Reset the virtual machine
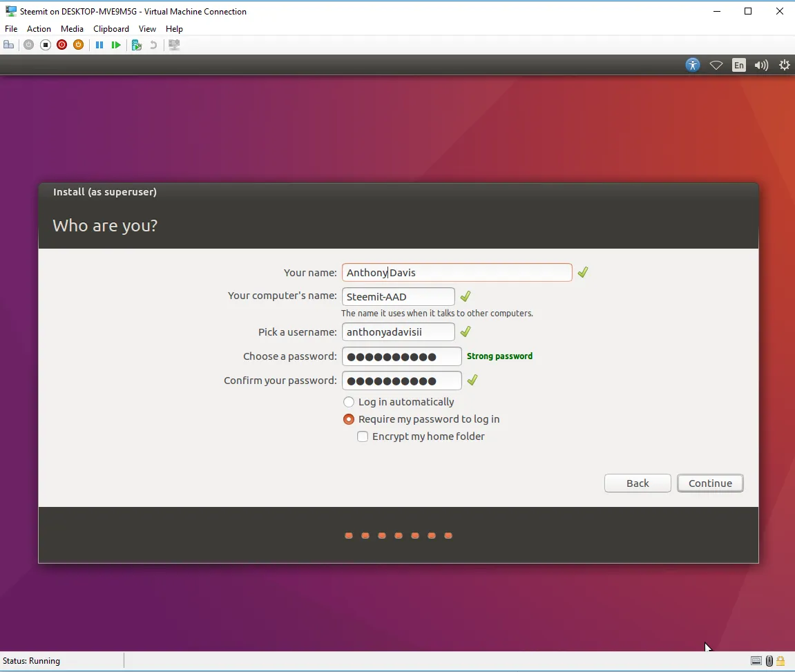 (116, 45)
